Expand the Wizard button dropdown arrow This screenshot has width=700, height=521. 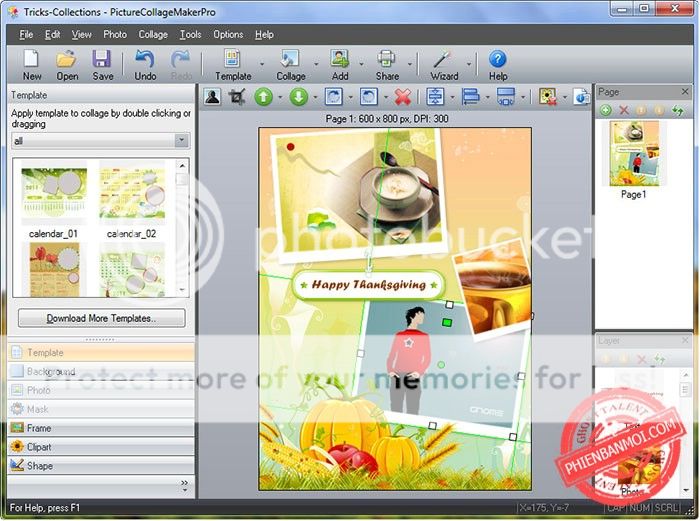pos(469,64)
